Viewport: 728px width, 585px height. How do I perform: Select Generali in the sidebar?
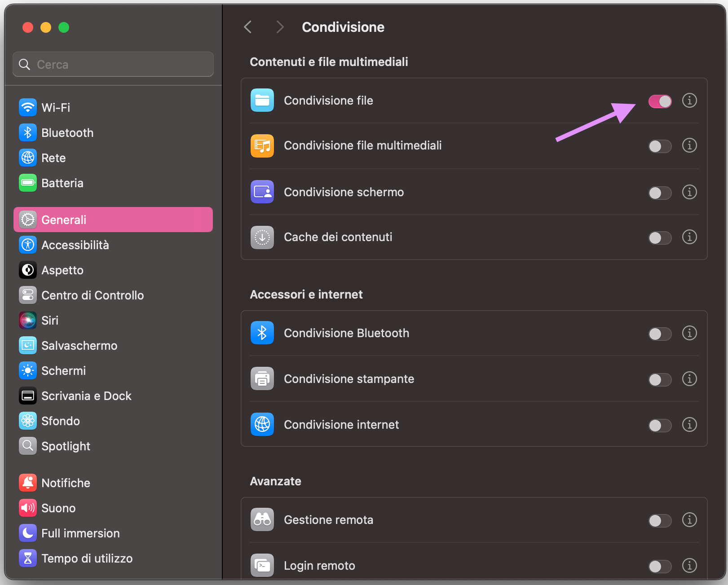[x=64, y=220]
